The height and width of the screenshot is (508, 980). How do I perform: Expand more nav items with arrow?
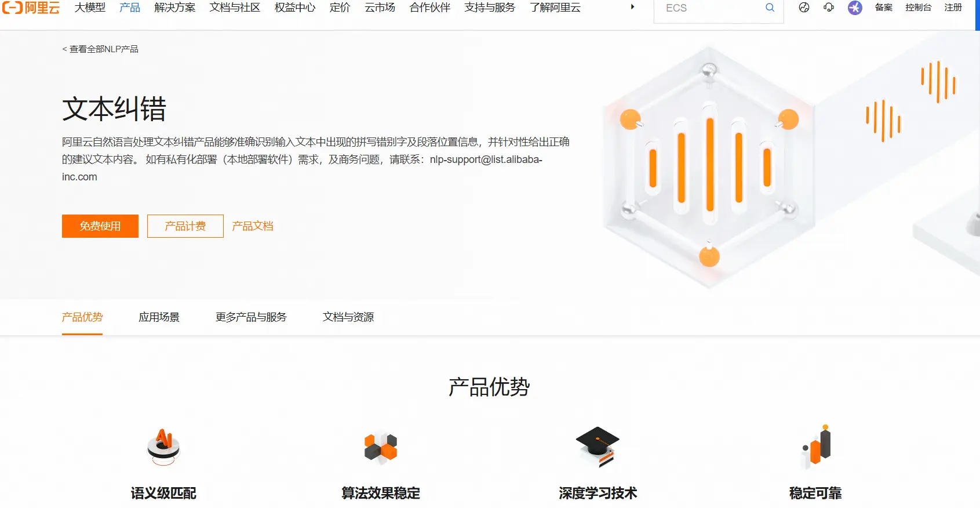pos(632,7)
